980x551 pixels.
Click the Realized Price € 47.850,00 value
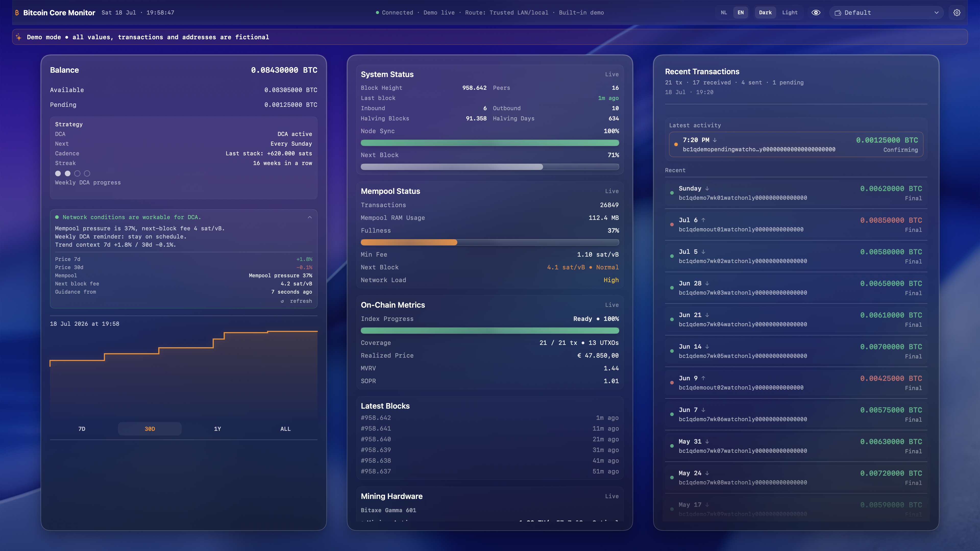[x=598, y=356]
